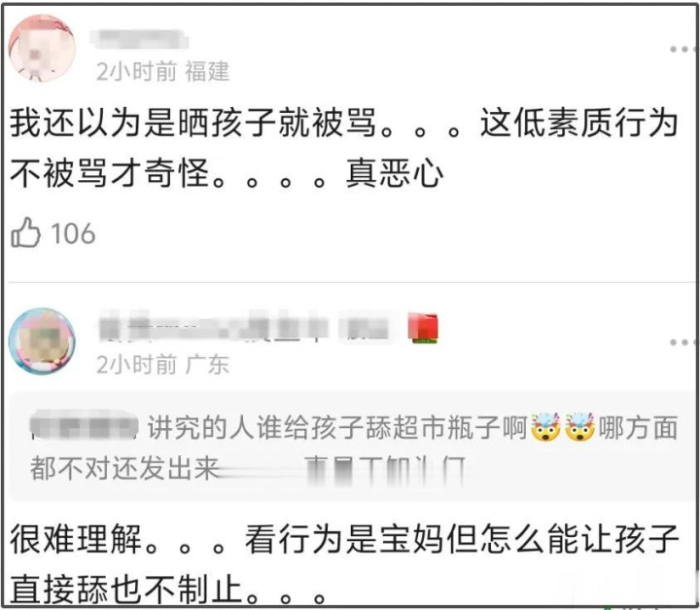Click the 真恶心 text in the first comment
Image resolution: width=700 pixels, height=610 pixels.
tap(395, 173)
